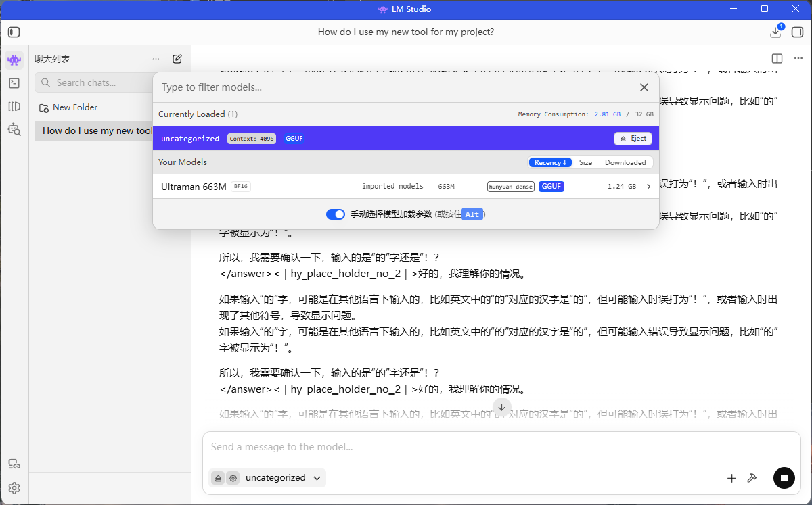Focus the Type to filter models field
This screenshot has width=812, height=505.
396,87
